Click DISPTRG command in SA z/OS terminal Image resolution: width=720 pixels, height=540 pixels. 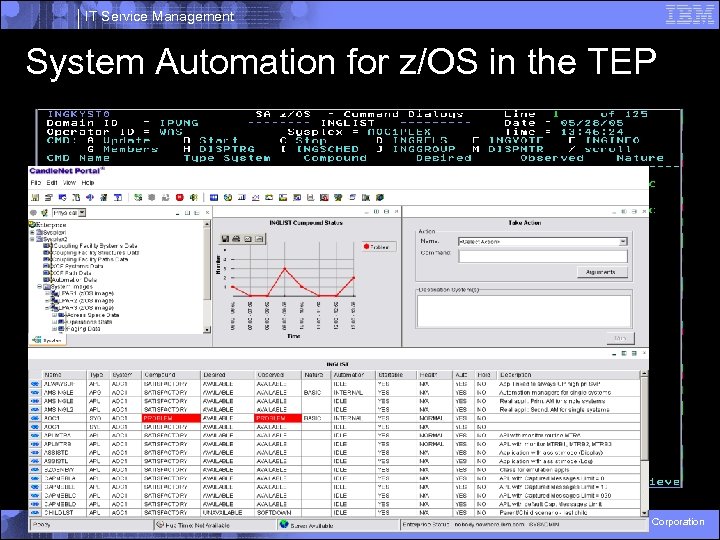pyautogui.click(x=227, y=149)
